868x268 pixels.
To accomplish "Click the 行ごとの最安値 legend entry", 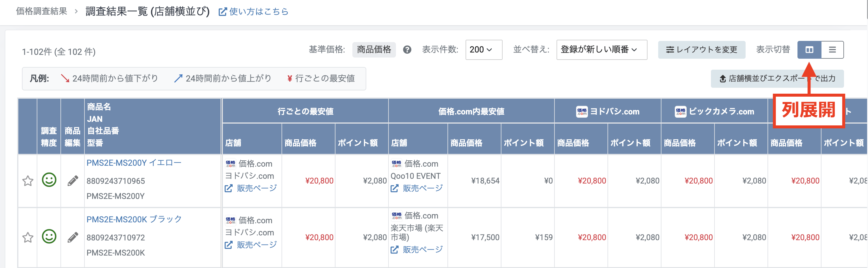I will pyautogui.click(x=321, y=79).
